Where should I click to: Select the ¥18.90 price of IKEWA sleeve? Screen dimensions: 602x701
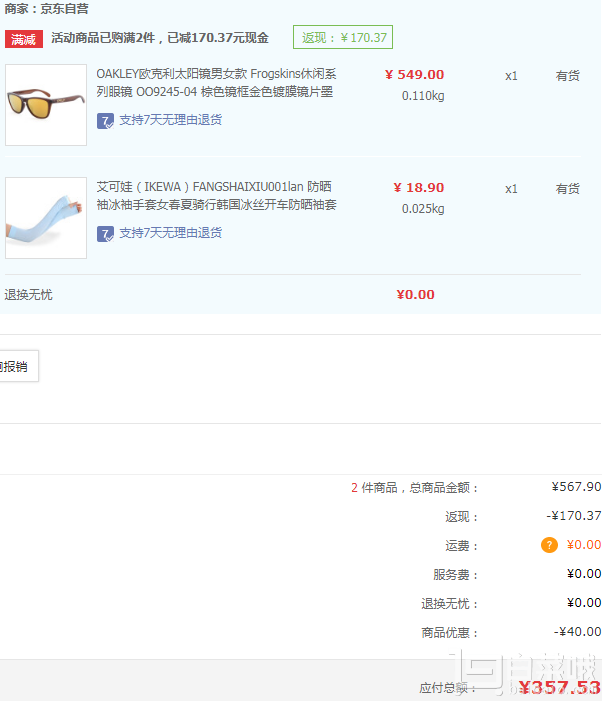(x=418, y=188)
